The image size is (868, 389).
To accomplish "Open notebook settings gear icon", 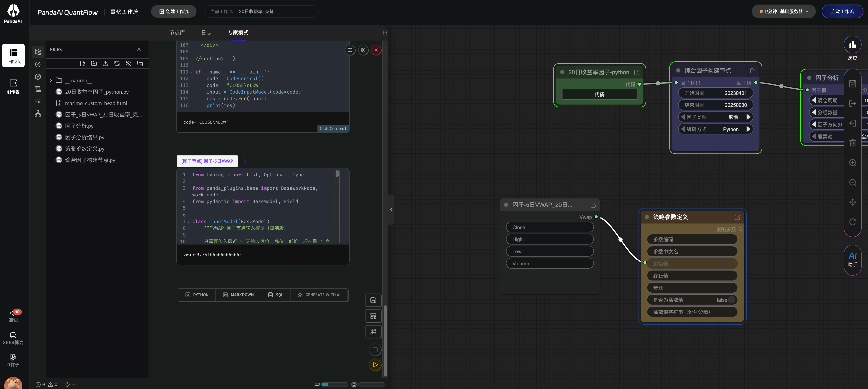I will click(x=363, y=50).
